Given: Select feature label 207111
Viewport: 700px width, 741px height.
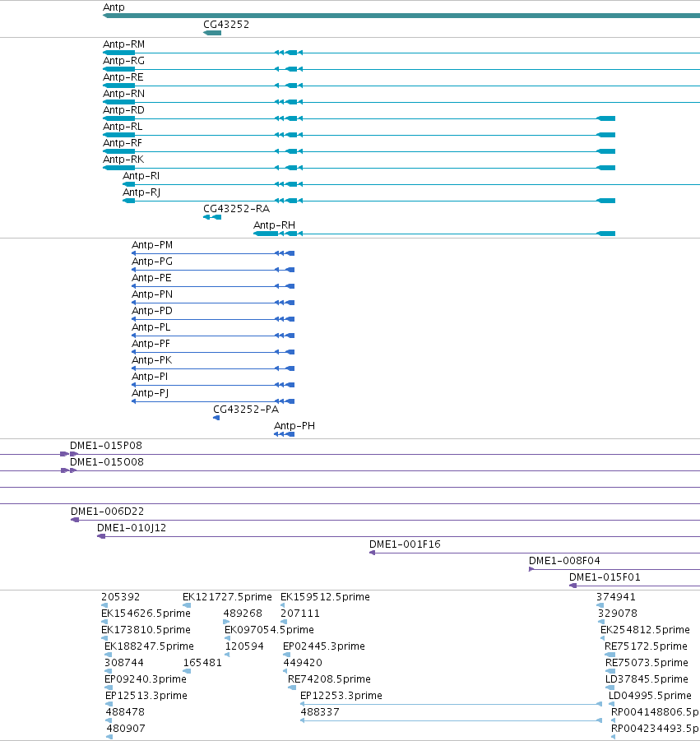Looking at the screenshot, I should click(300, 614).
